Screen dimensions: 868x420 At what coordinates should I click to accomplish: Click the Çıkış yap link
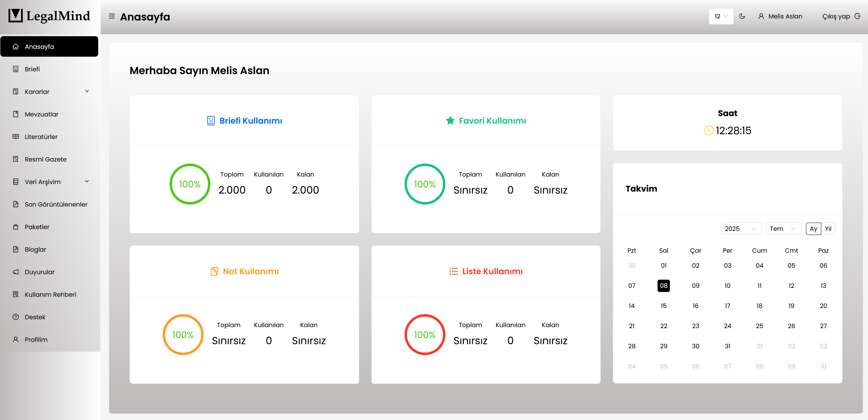836,16
